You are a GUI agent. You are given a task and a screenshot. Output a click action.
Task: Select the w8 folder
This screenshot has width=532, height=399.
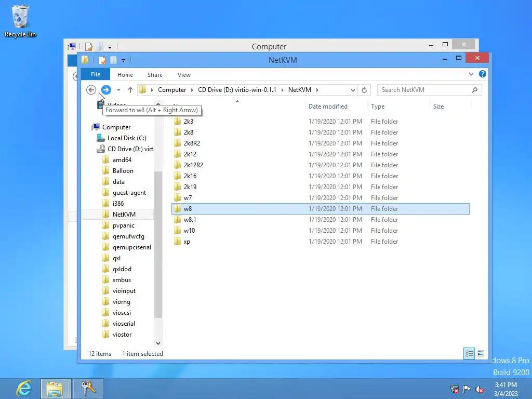pyautogui.click(x=320, y=209)
